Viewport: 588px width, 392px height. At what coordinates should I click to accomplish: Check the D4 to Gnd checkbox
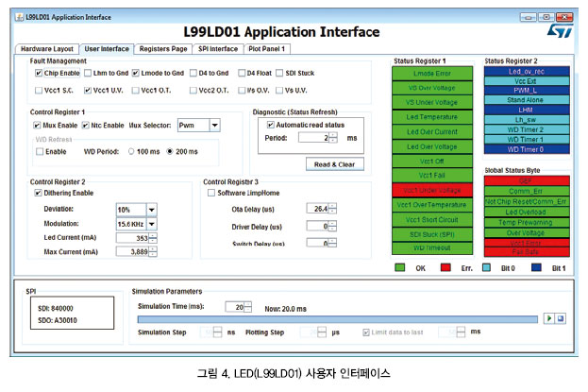(x=193, y=73)
